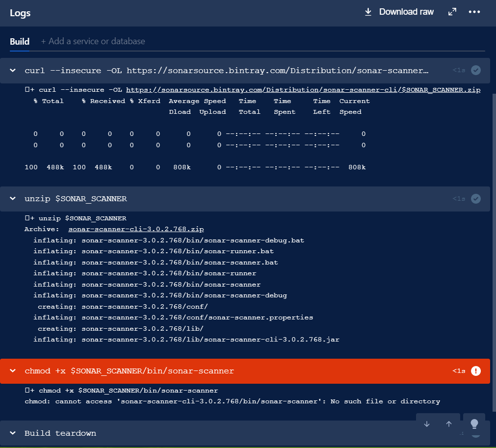Collapse the failed chmod +x step
Screen dimensions: 496x448
point(13,371)
